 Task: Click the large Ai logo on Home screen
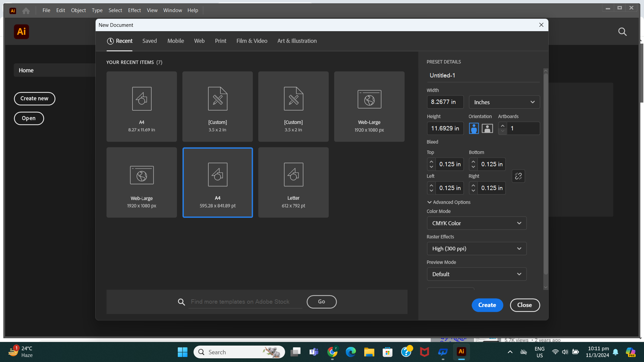click(21, 32)
